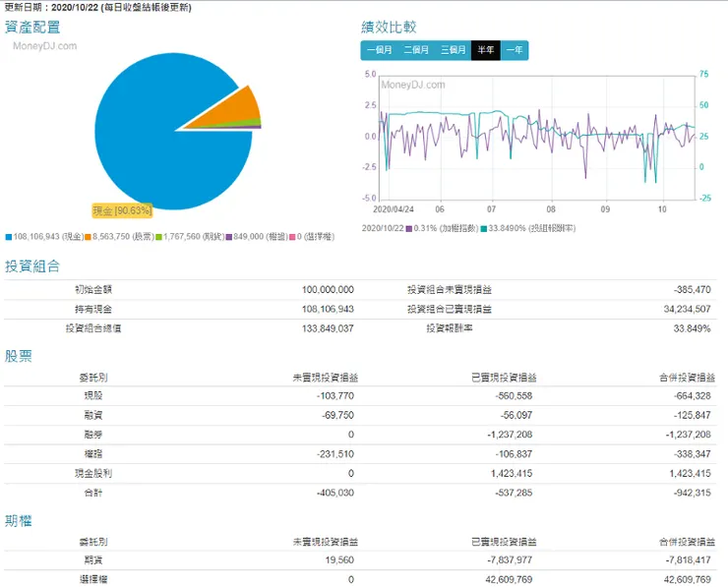Click the 選擇權 realized value 42,609,769
This screenshot has width=728, height=587.
[509, 579]
